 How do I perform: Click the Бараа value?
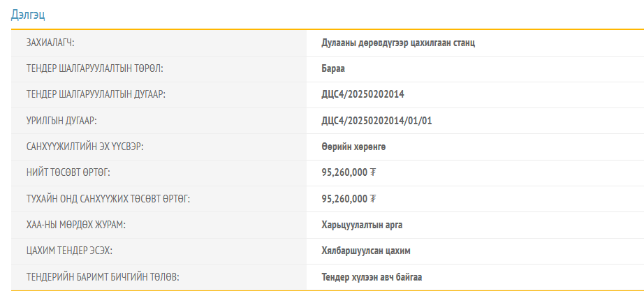(333, 68)
